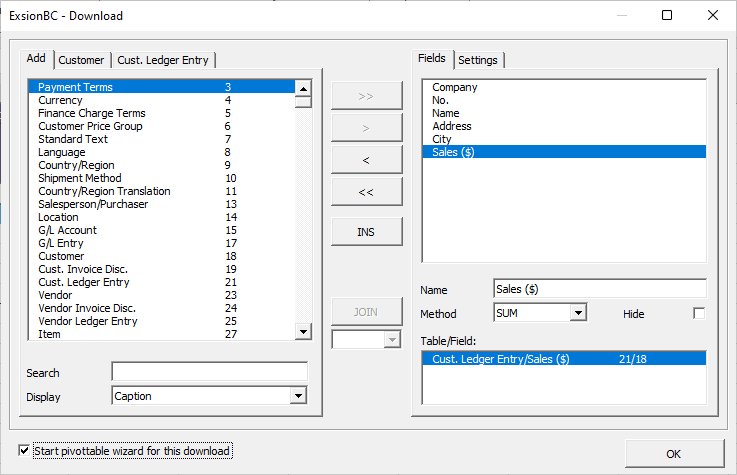This screenshot has height=475, width=737.
Task: Close the ExsionBC Download window
Action: click(x=713, y=15)
